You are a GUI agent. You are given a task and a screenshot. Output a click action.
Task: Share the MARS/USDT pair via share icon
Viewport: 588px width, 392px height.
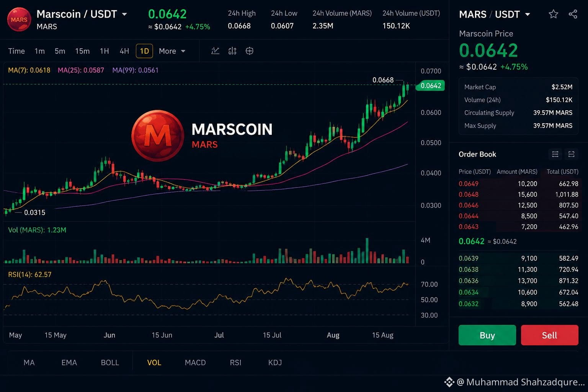coord(573,15)
